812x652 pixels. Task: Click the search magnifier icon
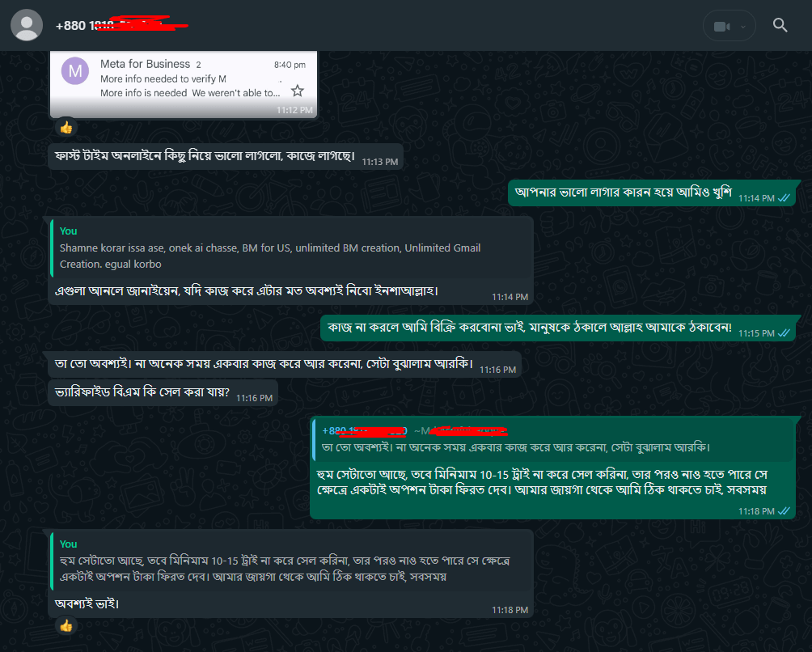[780, 25]
